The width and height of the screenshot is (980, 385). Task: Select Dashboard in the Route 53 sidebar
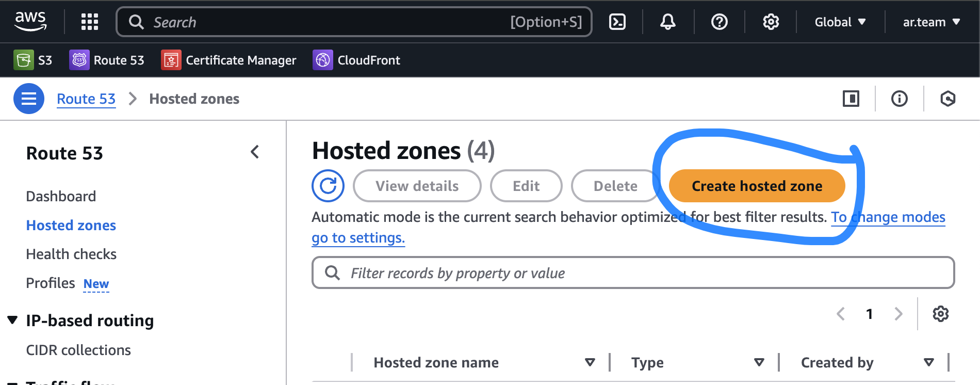point(61,196)
